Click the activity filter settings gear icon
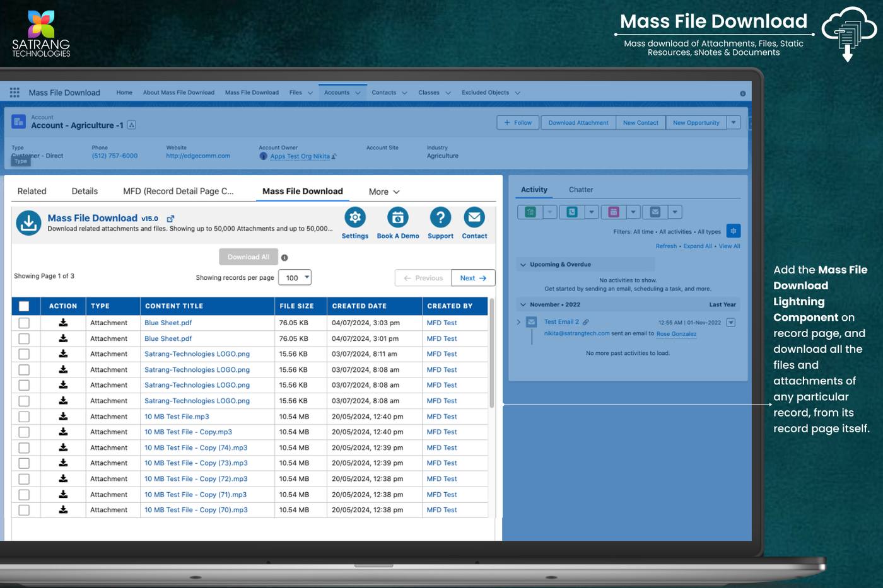The width and height of the screenshot is (883, 588). click(733, 231)
